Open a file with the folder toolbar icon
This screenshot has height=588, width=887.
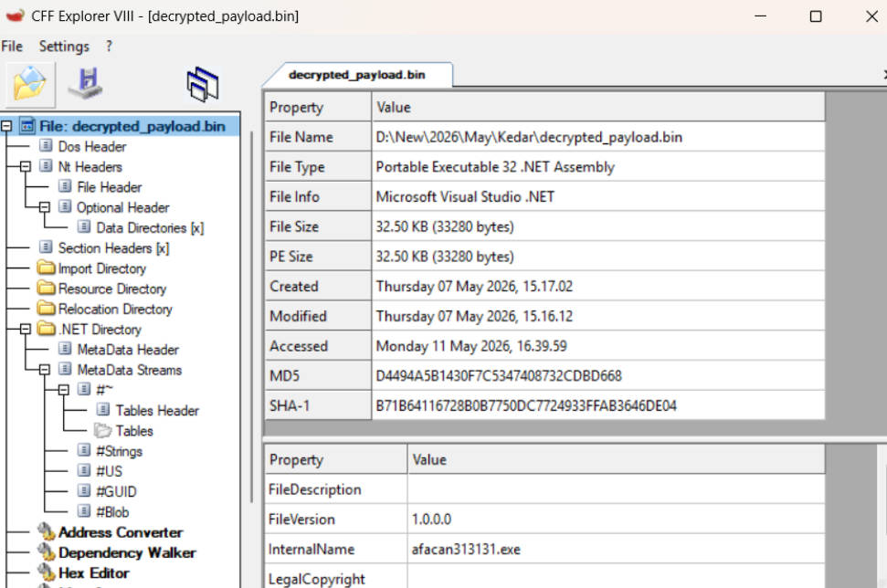point(30,84)
